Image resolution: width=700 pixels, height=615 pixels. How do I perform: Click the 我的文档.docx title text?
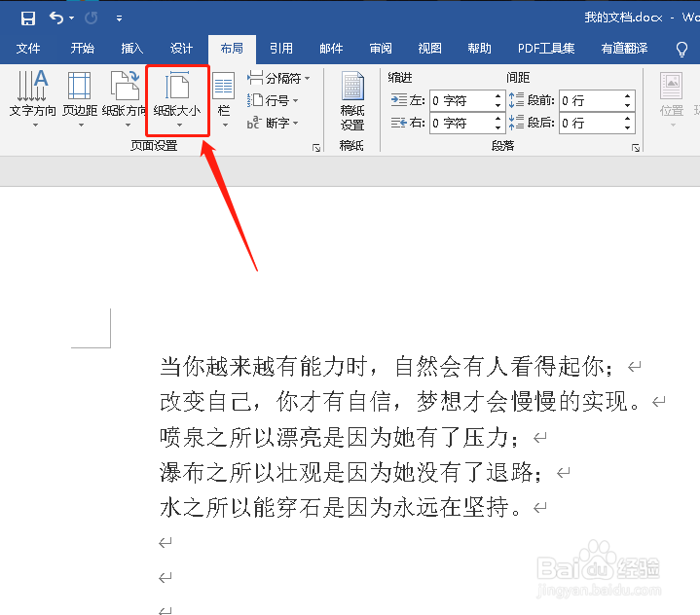(x=623, y=18)
